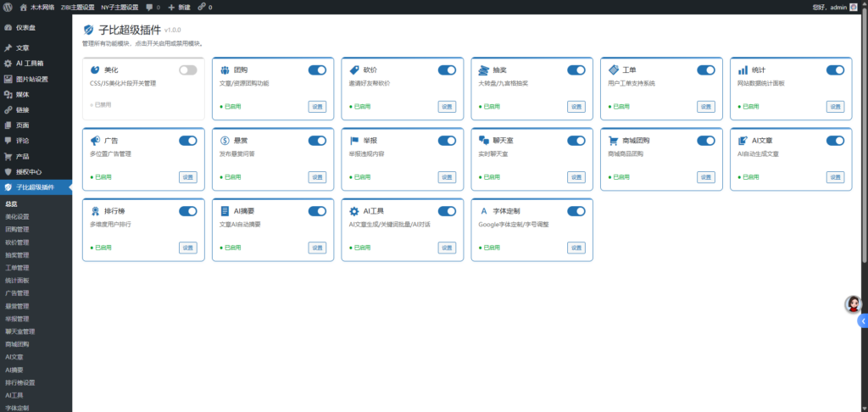Click 设置 button on the 排行榜 card
868x412 pixels.
[187, 248]
